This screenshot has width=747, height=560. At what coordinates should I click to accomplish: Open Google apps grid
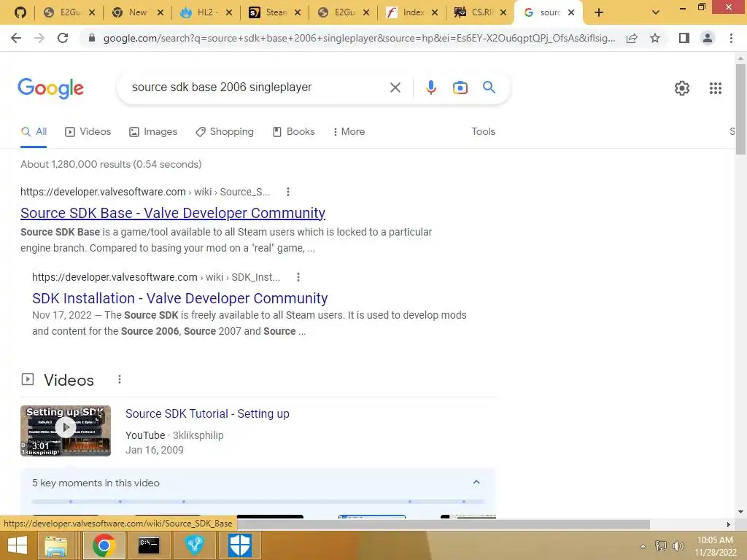715,88
